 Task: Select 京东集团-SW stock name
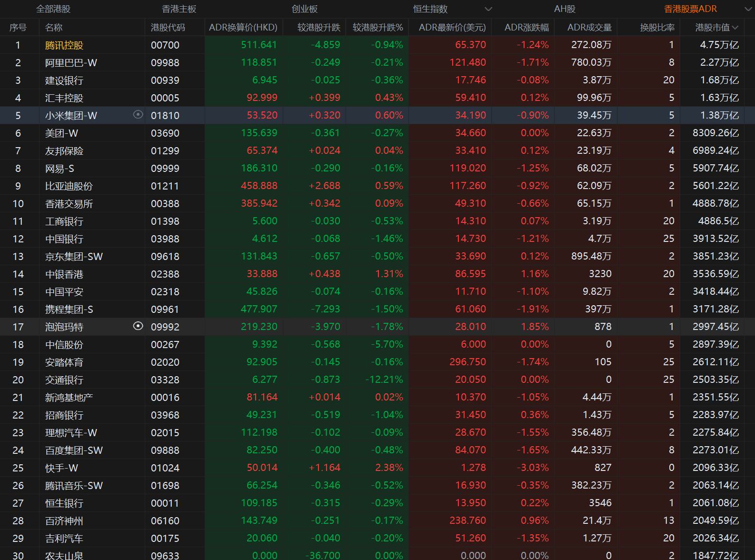(74, 256)
